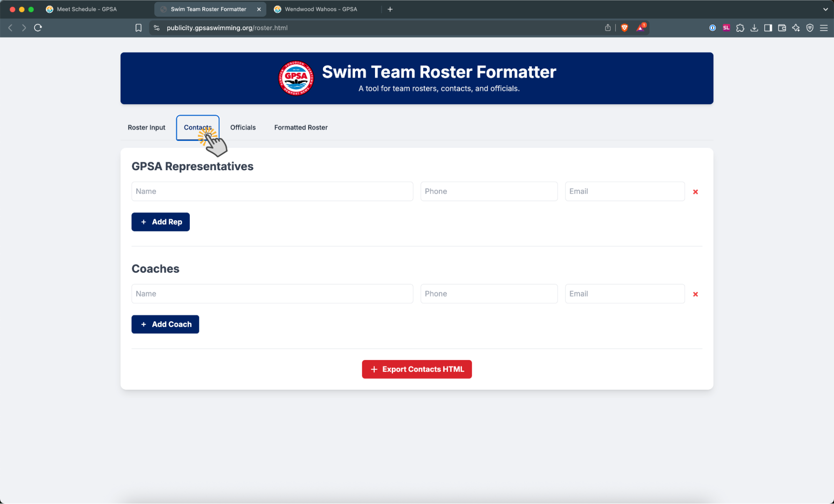Viewport: 834px width, 504px height.
Task: Bookmark this page with bookmark icon
Action: click(139, 28)
